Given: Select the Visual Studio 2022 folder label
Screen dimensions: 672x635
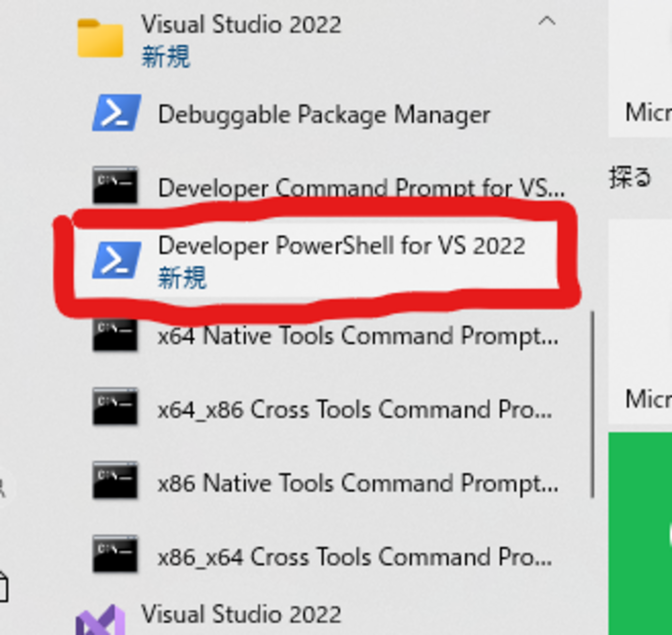Looking at the screenshot, I should coord(241,24).
